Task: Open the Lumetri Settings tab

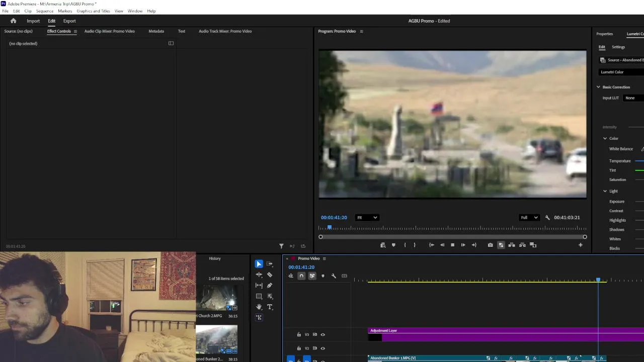Action: 618,47
